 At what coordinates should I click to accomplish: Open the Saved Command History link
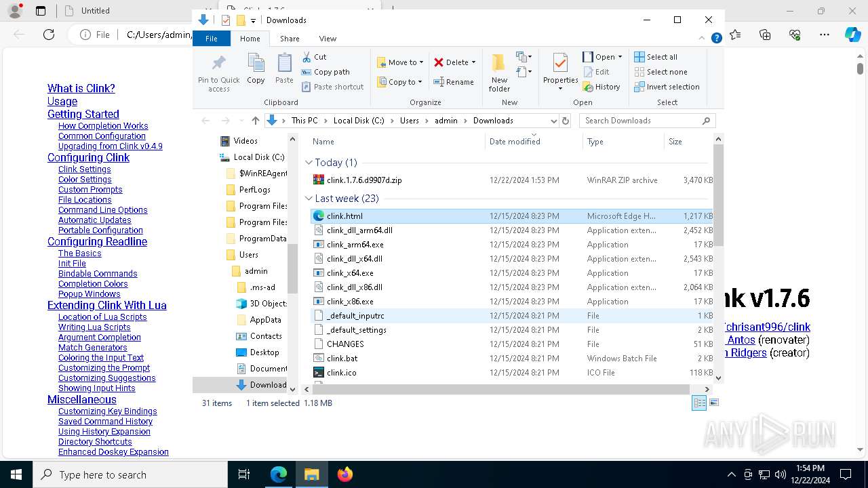point(105,422)
